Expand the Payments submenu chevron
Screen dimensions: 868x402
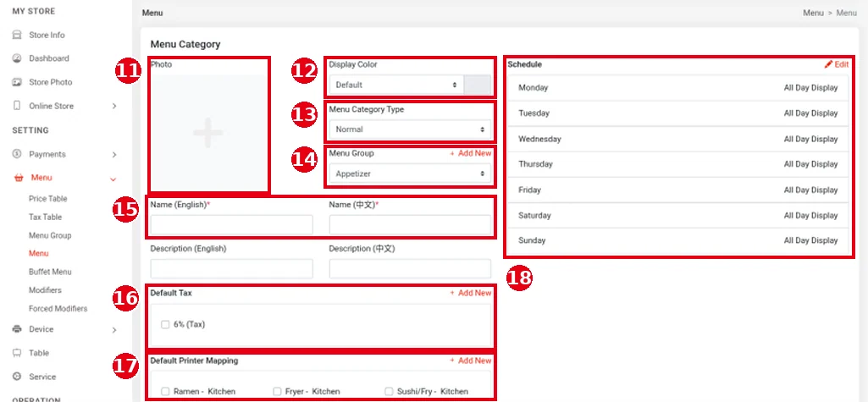114,155
